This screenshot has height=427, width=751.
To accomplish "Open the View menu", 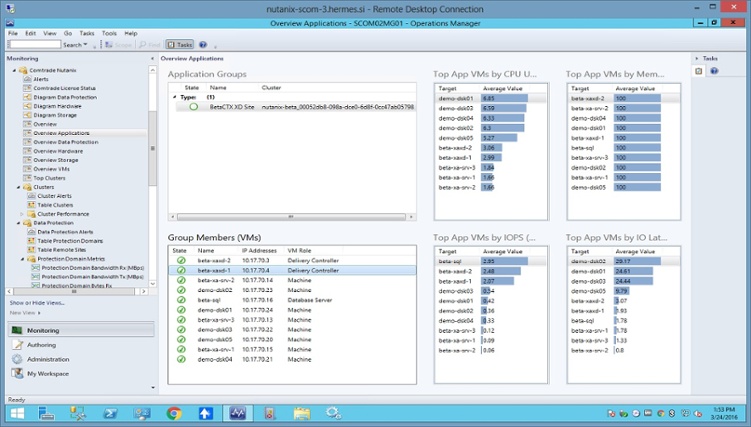I will click(50, 34).
